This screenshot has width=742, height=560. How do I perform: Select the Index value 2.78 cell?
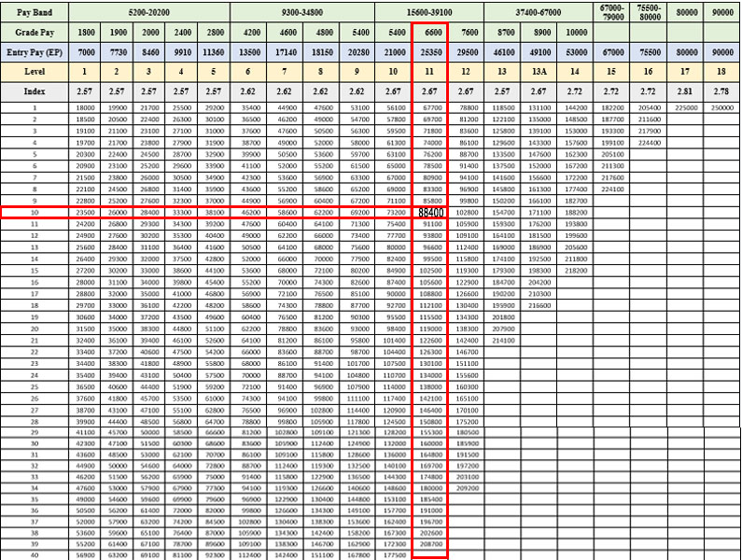[x=721, y=92]
